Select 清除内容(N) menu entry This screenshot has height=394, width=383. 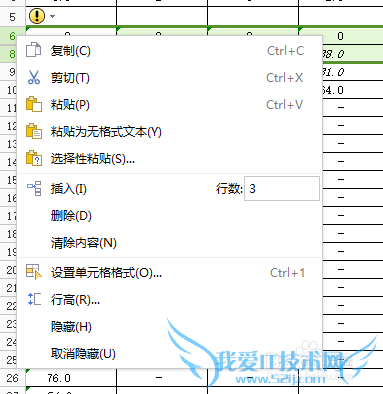pyautogui.click(x=170, y=243)
